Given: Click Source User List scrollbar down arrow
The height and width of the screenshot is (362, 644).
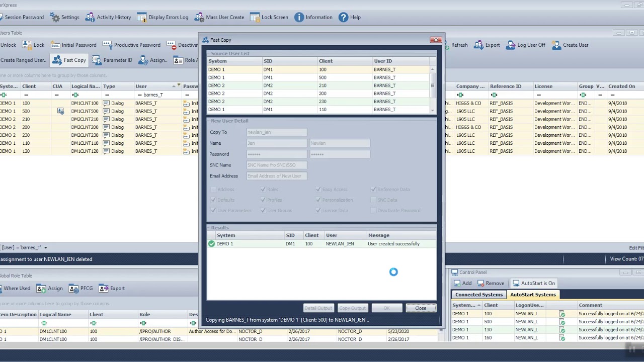Looking at the screenshot, I should pyautogui.click(x=432, y=110).
